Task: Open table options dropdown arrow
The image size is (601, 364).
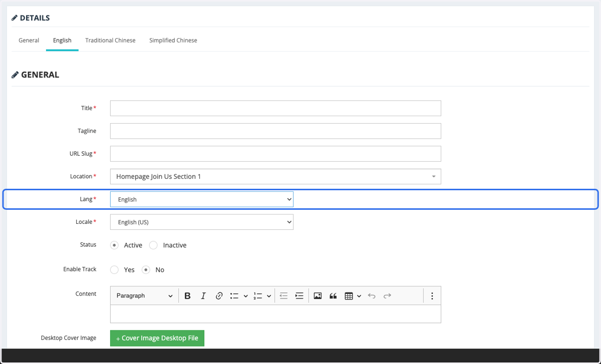Action: click(x=359, y=296)
